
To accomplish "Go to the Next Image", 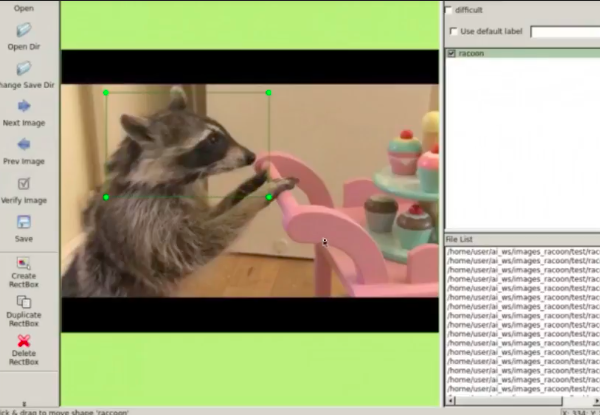I will point(24,113).
